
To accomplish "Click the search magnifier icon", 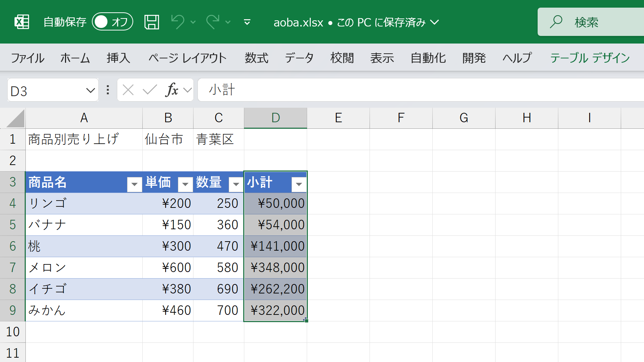I will coord(556,22).
